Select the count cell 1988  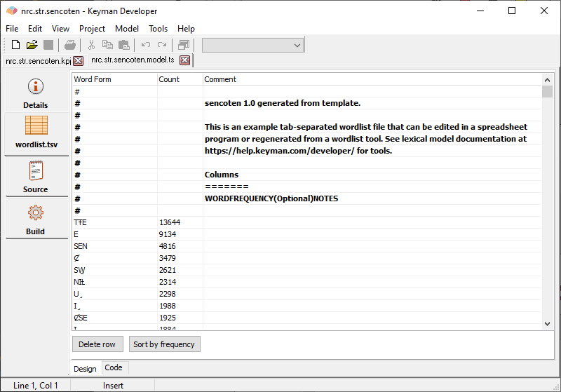(x=180, y=306)
